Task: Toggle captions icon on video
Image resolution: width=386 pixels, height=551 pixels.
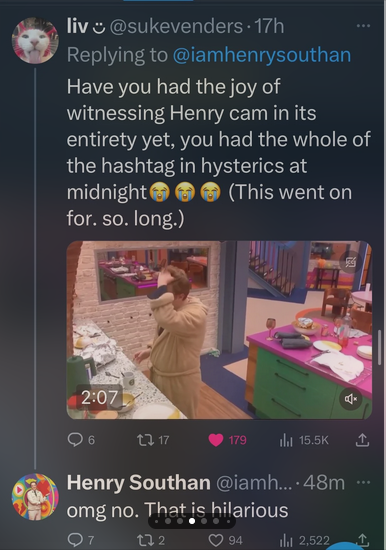Action: pos(351,261)
